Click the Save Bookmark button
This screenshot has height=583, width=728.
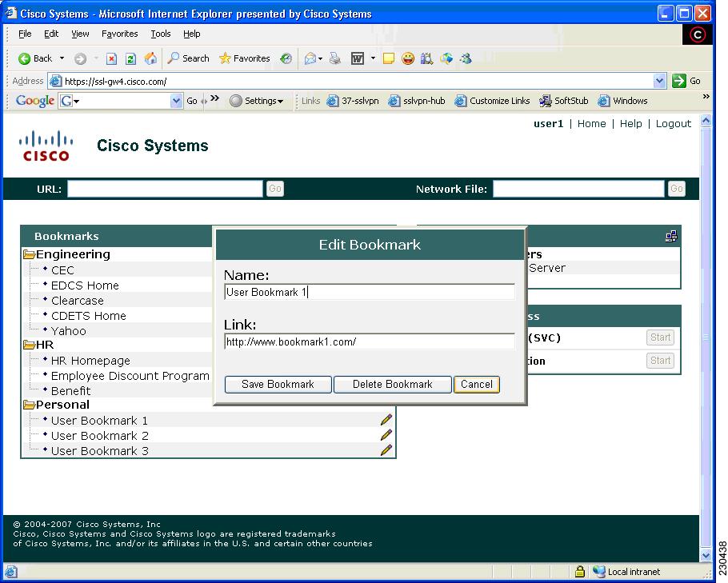click(278, 385)
